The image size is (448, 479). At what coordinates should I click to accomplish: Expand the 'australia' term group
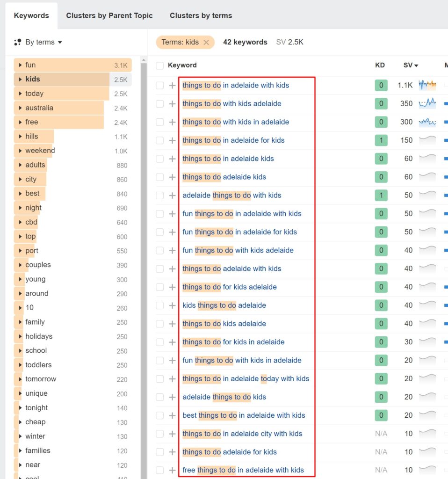(x=20, y=108)
